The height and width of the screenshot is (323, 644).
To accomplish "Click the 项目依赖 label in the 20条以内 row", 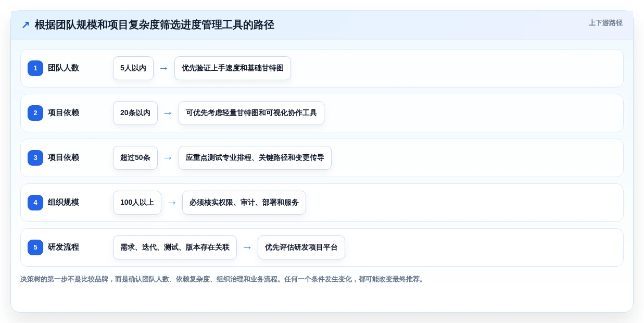I will pos(64,113).
